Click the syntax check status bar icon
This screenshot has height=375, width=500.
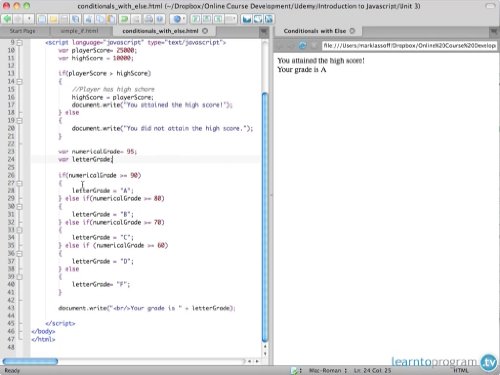coord(294,371)
